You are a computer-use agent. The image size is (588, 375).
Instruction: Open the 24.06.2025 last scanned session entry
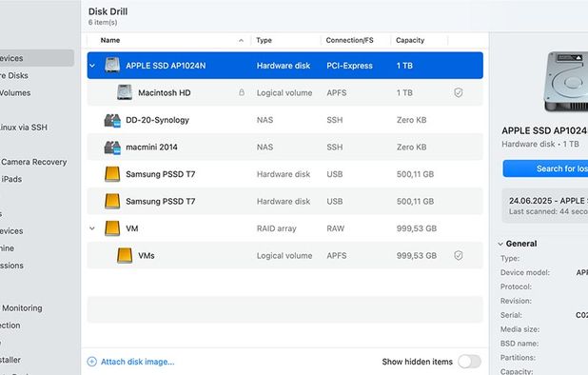pyautogui.click(x=545, y=206)
